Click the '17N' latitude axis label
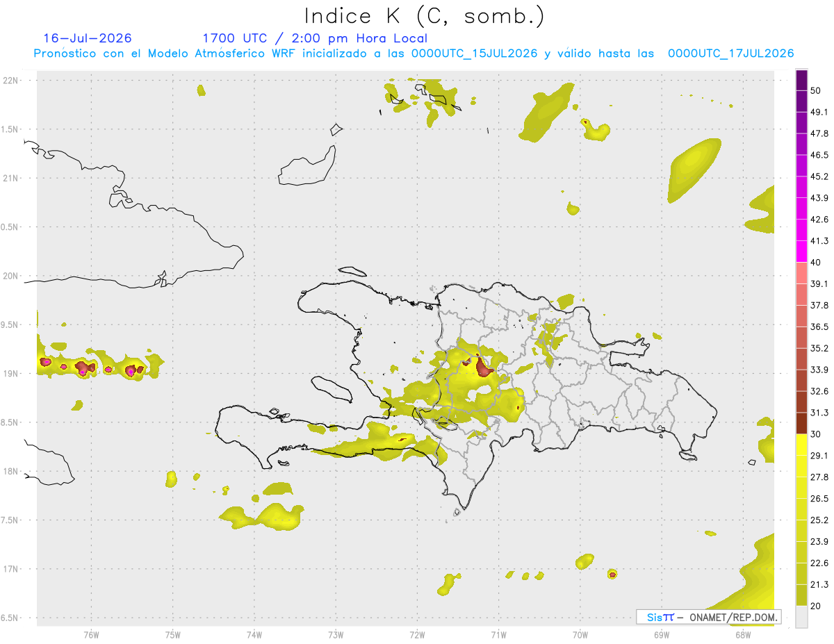 (x=10, y=569)
